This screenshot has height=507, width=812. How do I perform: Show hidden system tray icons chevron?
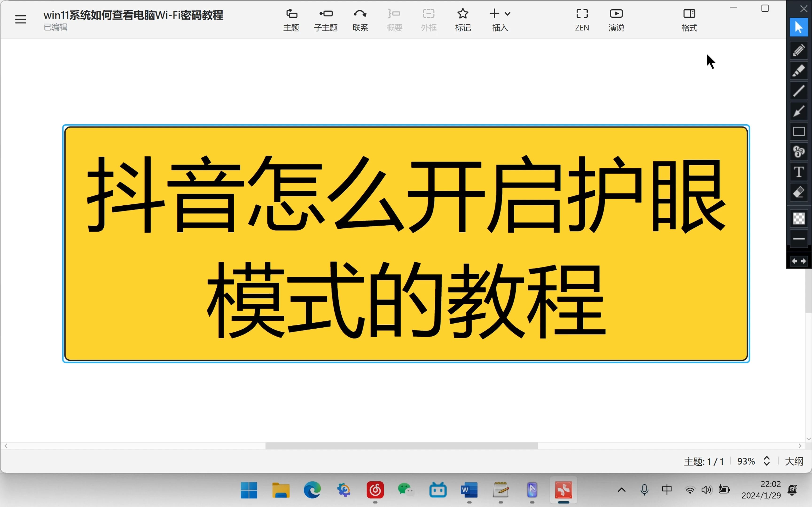point(621,490)
